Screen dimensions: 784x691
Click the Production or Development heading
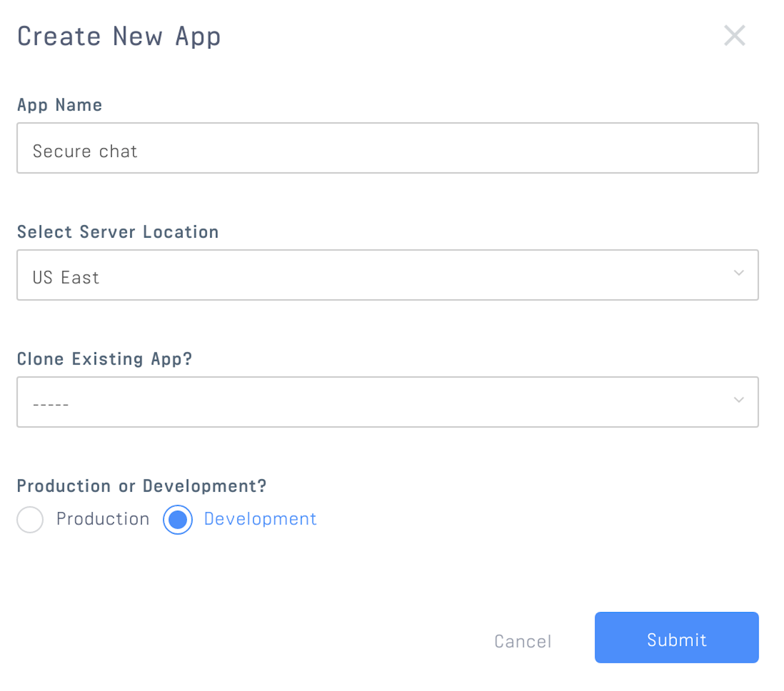tap(142, 486)
